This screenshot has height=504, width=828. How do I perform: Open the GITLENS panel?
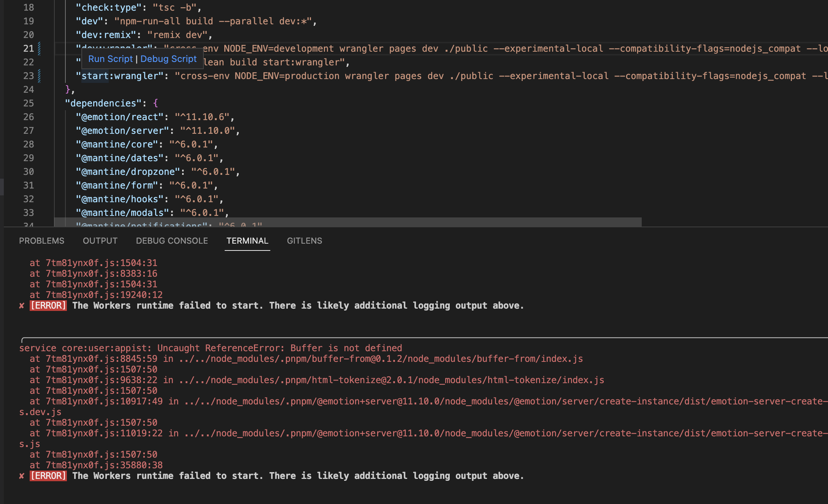tap(304, 241)
